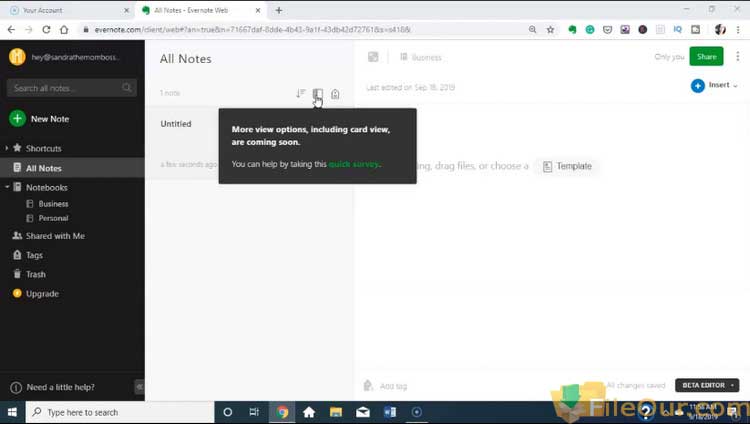
Task: Open Cortana circle icon on taskbar
Action: pyautogui.click(x=228, y=412)
